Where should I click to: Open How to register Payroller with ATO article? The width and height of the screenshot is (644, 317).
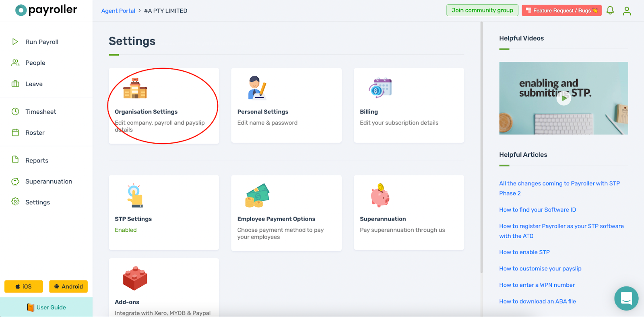pyautogui.click(x=561, y=231)
